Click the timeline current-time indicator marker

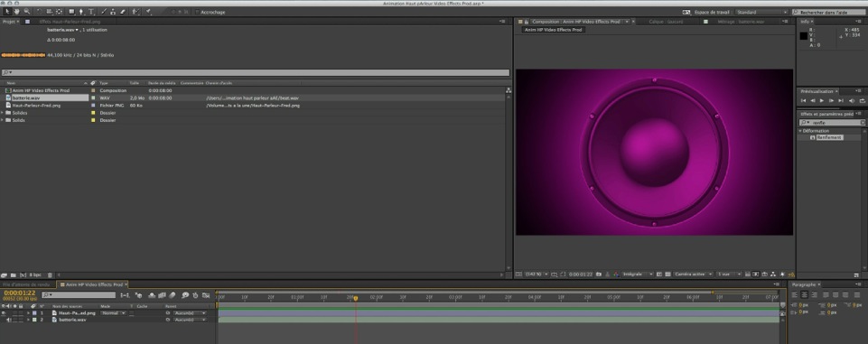(x=355, y=298)
